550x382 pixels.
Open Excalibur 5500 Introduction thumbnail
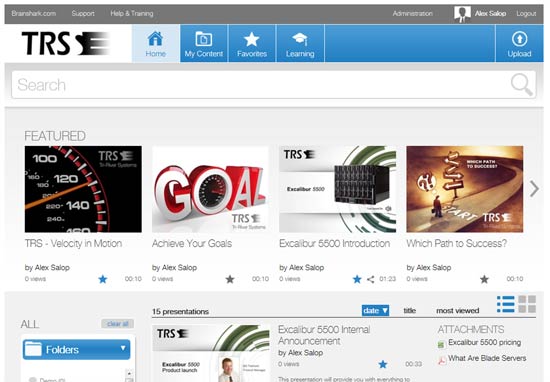(337, 189)
